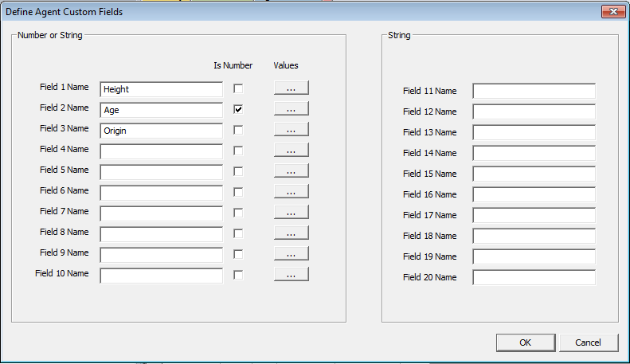Click into the Field 15 Name text field
This screenshot has height=364, width=630.
pyautogui.click(x=534, y=174)
